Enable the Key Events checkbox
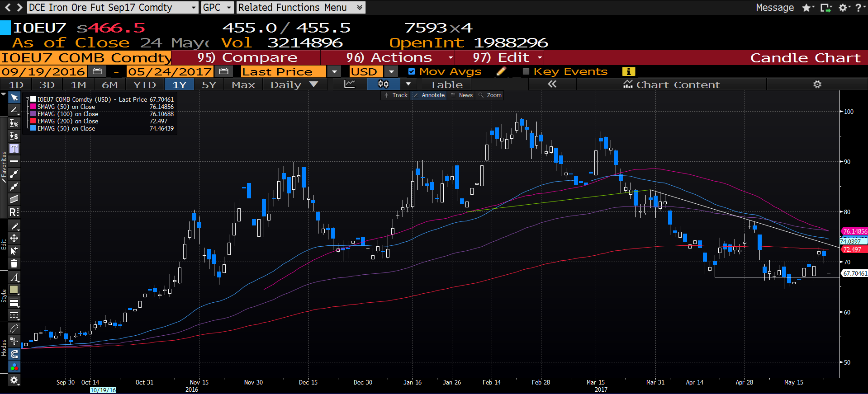The height and width of the screenshot is (394, 868). (526, 71)
